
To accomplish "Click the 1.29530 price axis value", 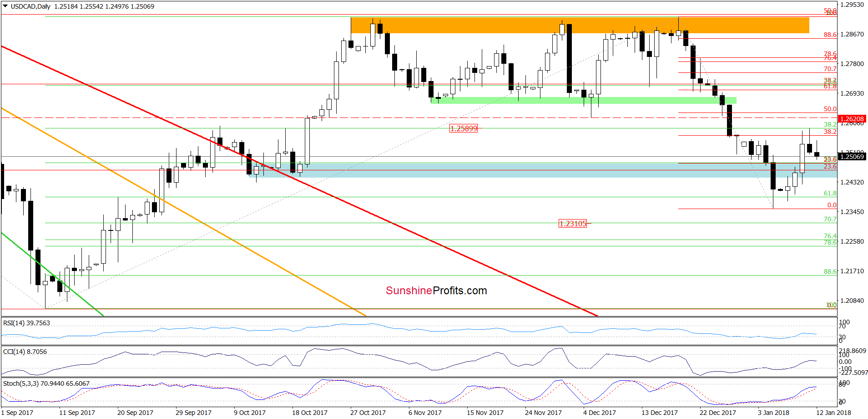I will click(x=852, y=5).
